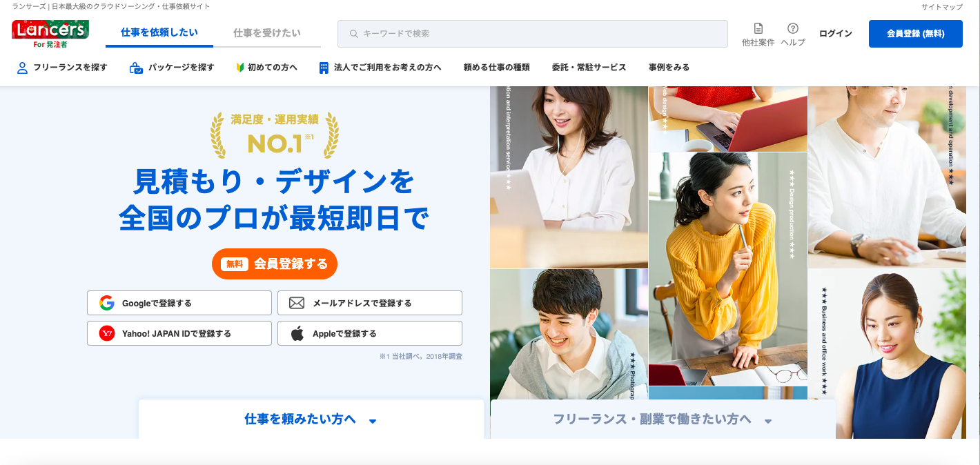Expand the 仕事を頼みたい方へ section

coord(311,419)
